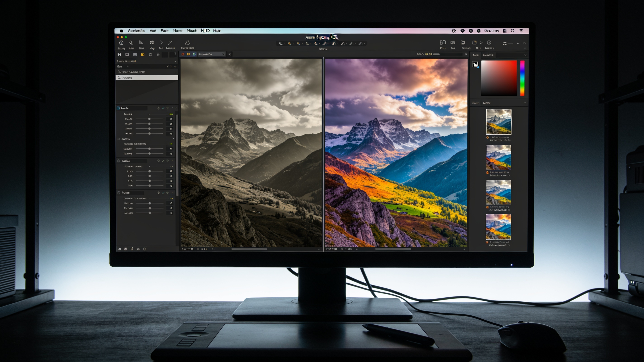
Task: Click the home icon at the bottom of the left panel
Action: pos(119,249)
